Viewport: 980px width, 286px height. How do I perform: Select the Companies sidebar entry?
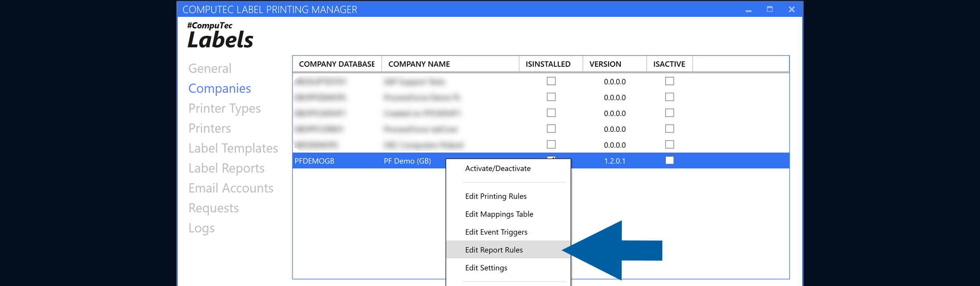[219, 88]
